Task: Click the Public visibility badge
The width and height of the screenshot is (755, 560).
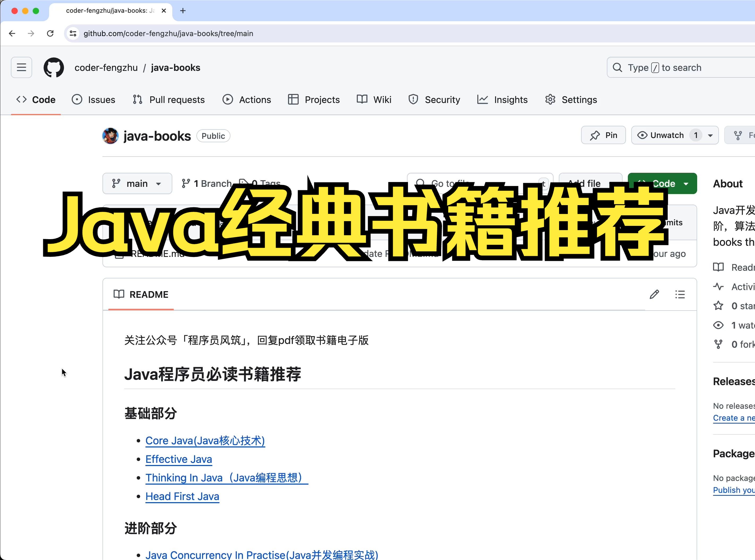Action: 213,136
